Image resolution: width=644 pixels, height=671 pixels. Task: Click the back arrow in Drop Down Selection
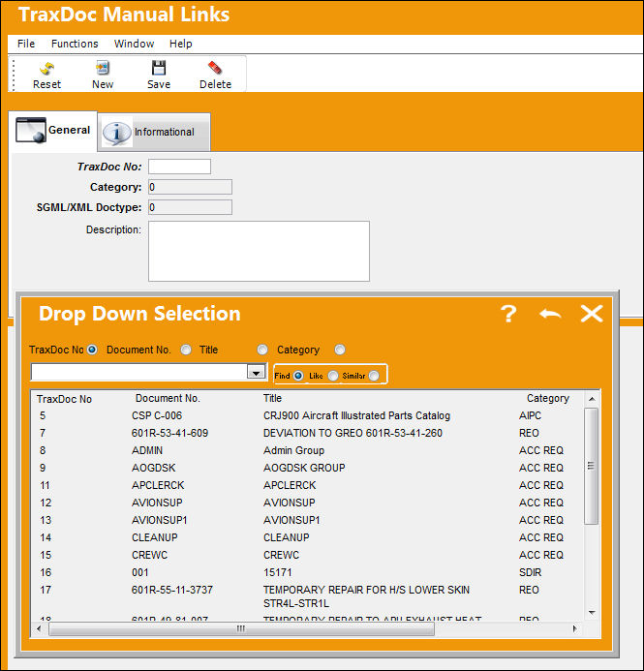[x=550, y=314]
